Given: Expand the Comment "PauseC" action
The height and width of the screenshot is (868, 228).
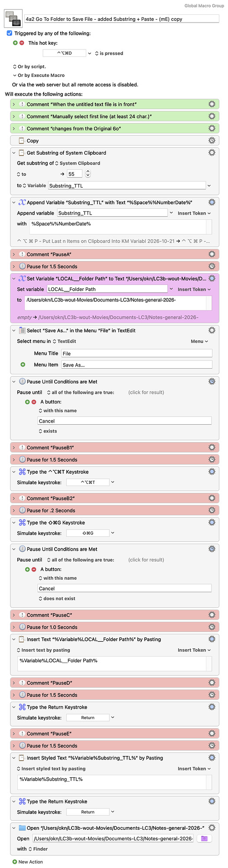Looking at the screenshot, I should [14, 615].
